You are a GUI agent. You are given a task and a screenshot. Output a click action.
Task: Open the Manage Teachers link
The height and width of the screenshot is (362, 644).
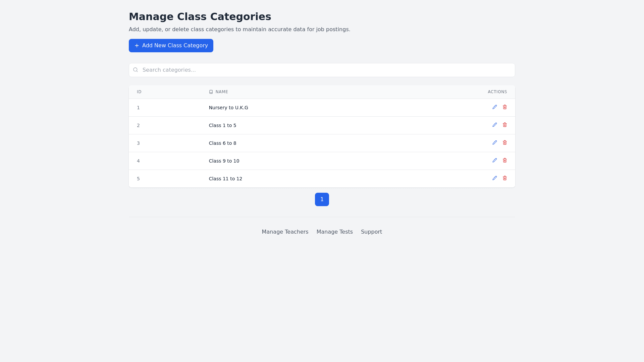click(x=285, y=232)
